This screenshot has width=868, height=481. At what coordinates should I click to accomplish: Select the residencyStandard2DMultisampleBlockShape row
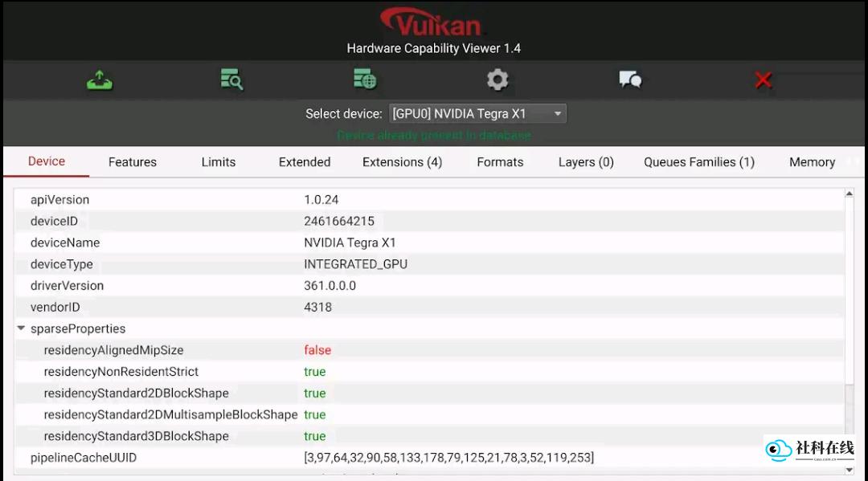coord(429,414)
